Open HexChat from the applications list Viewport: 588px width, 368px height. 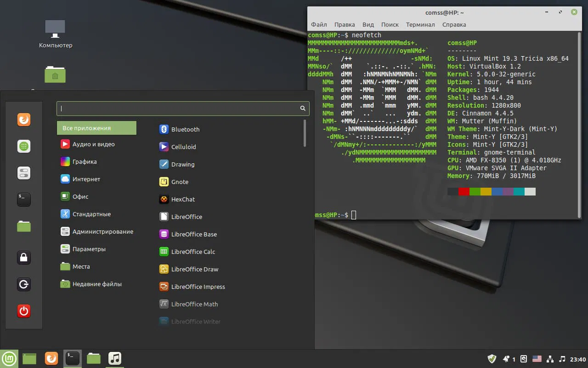tap(182, 199)
